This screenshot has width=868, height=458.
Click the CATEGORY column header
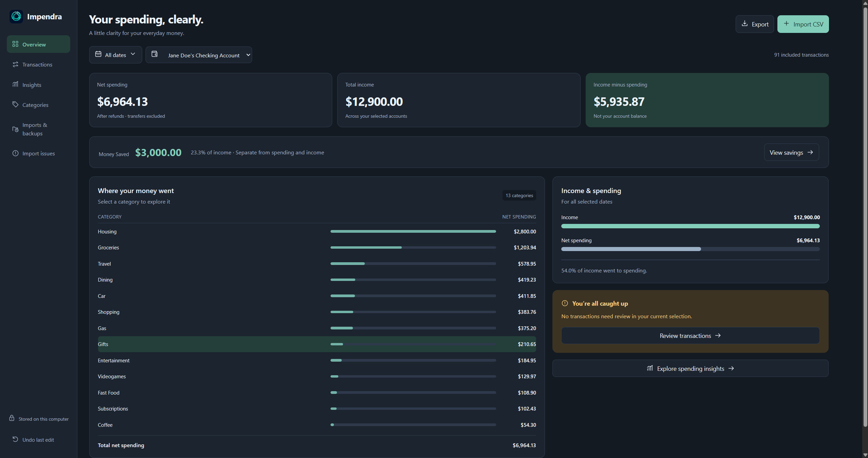110,217
